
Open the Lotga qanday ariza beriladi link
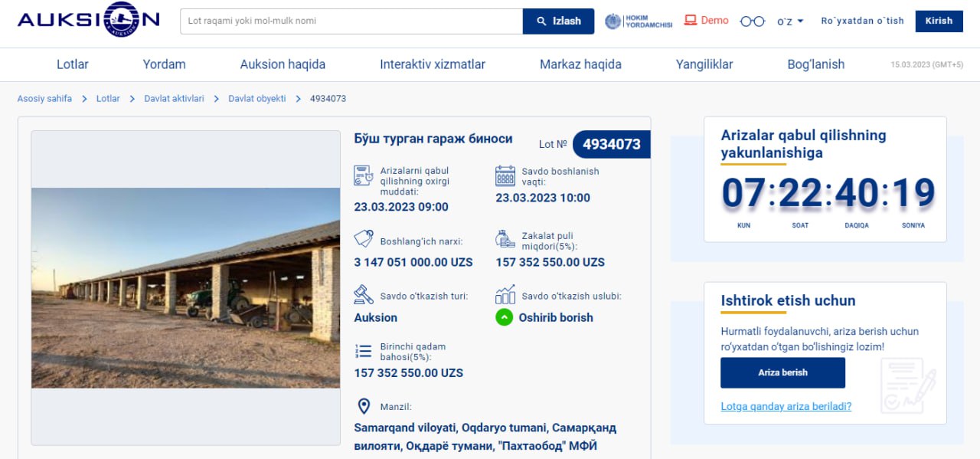786,406
